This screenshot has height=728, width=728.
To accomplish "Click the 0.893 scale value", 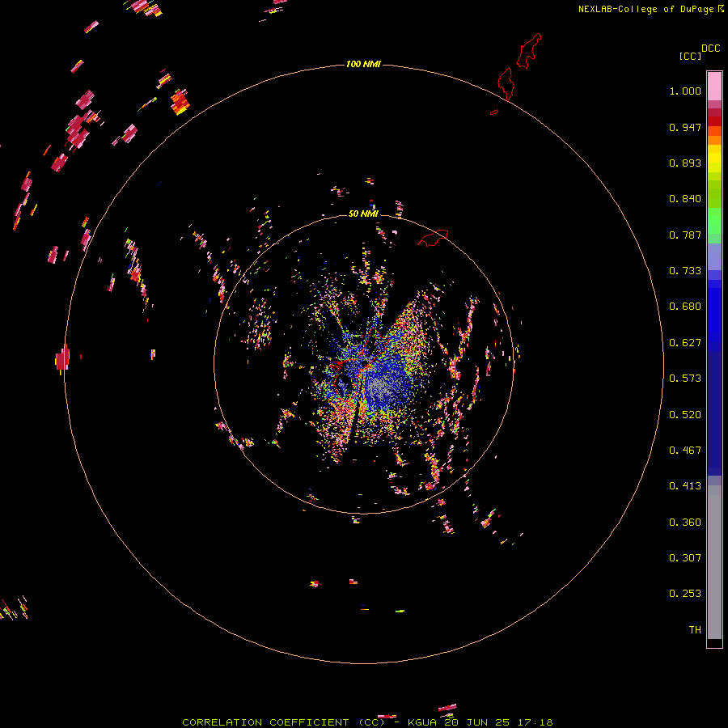I will point(685,163).
